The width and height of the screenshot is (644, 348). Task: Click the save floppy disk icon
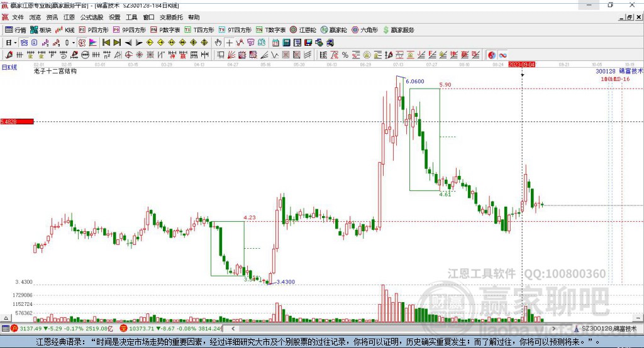pos(308,43)
